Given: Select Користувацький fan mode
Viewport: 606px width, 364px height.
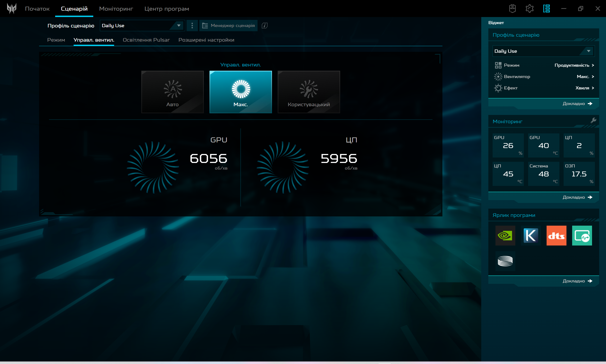Looking at the screenshot, I should click(x=308, y=92).
